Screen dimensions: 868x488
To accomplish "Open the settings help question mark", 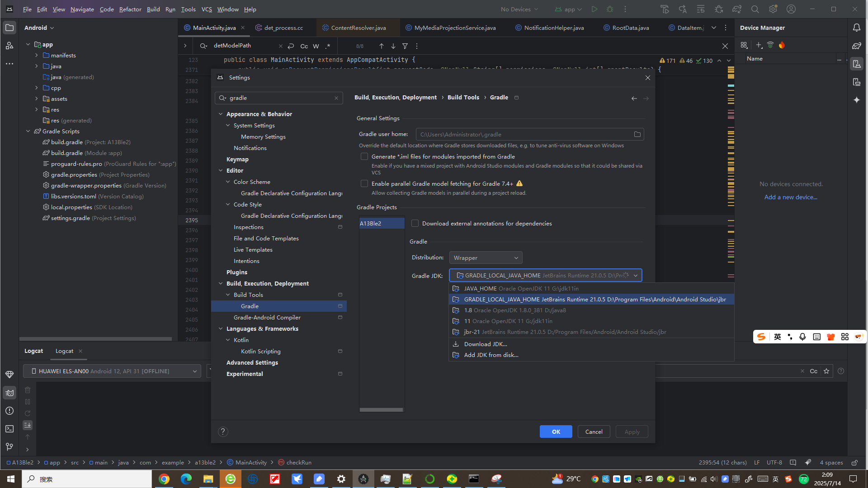I will tap(223, 432).
